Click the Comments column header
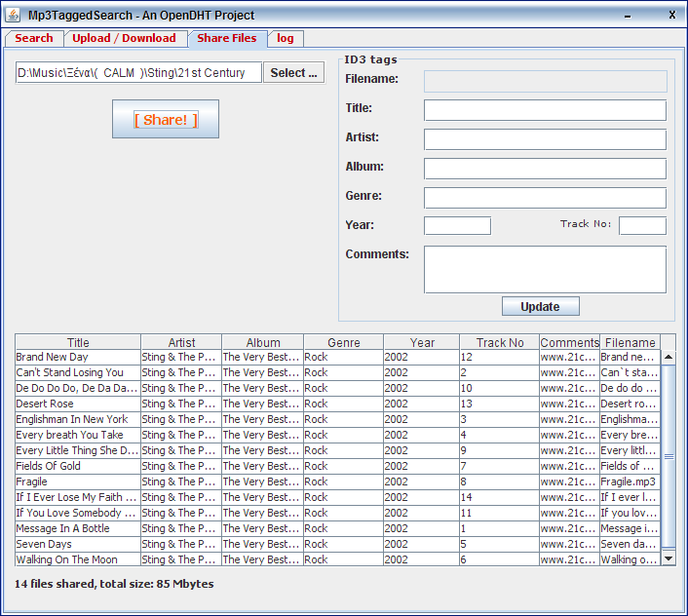 tap(569, 342)
